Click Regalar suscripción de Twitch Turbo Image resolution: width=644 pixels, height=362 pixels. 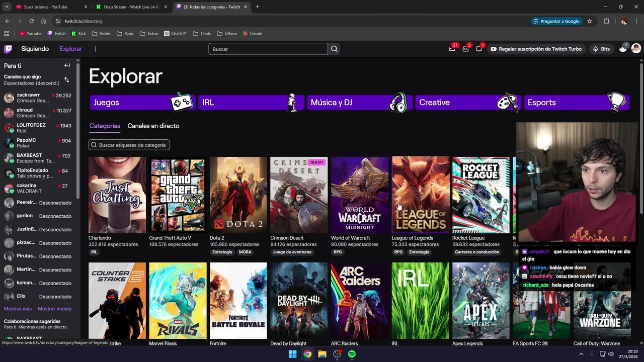[536, 49]
